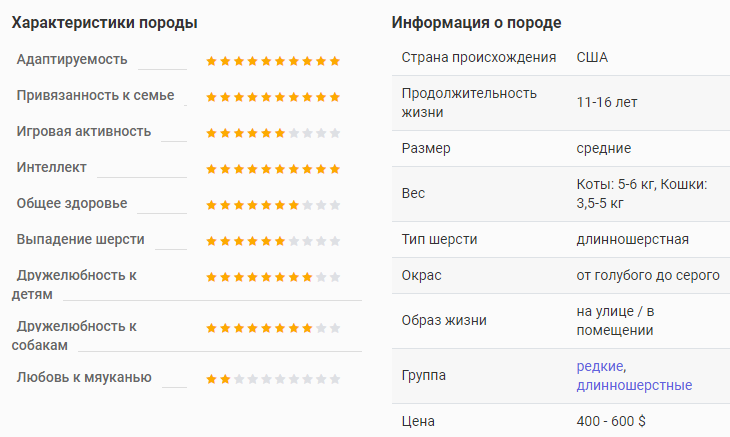
Task: Click the Тип шерсти value длинношерстная
Action: pos(632,239)
